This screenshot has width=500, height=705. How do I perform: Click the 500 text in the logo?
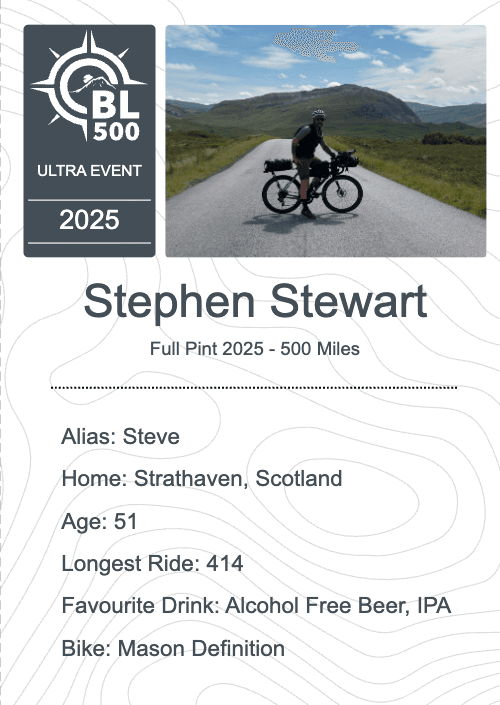tap(116, 131)
